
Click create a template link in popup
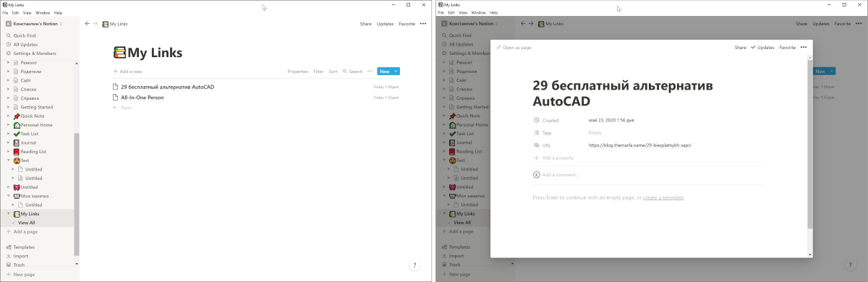[x=663, y=197]
